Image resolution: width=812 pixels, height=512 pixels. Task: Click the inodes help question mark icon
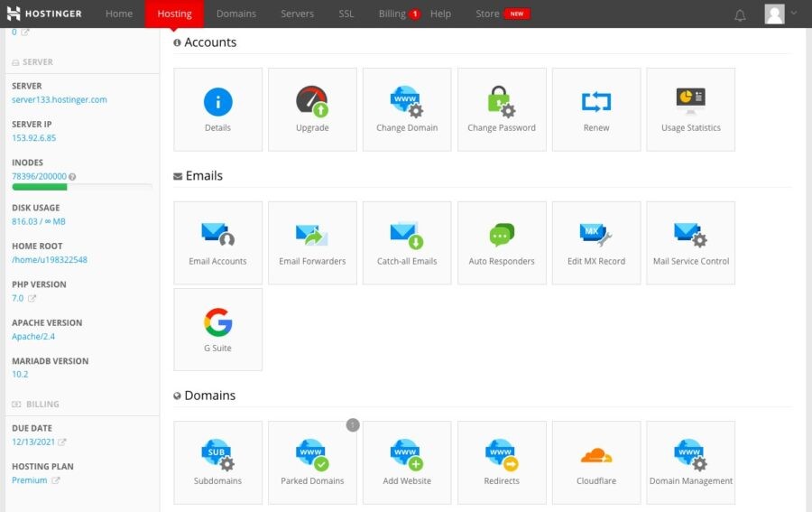click(x=72, y=177)
